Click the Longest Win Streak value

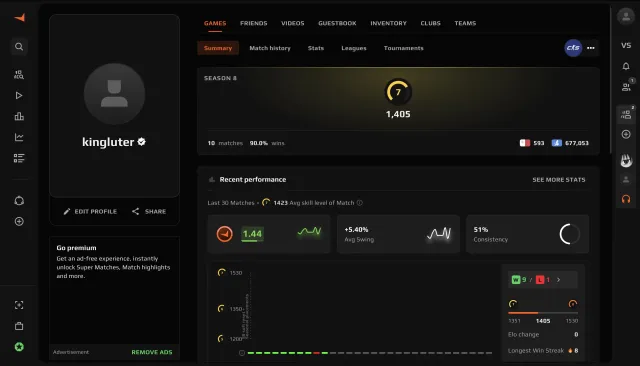576,350
